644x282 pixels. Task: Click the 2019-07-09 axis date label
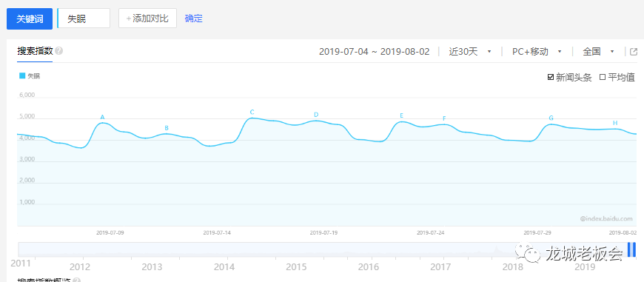110,232
